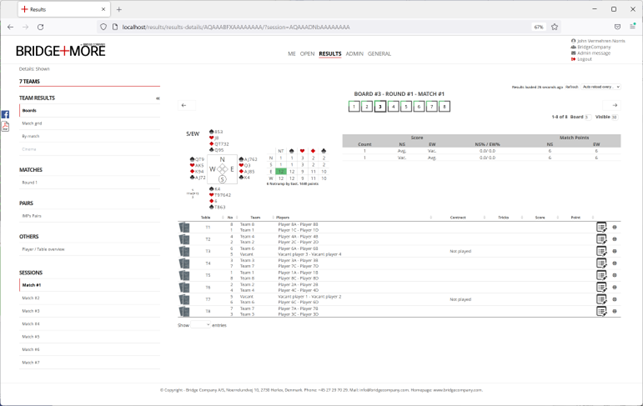Image resolution: width=643 pixels, height=406 pixels.
Task: Open the cards icon for table T1
Action: (x=184, y=227)
